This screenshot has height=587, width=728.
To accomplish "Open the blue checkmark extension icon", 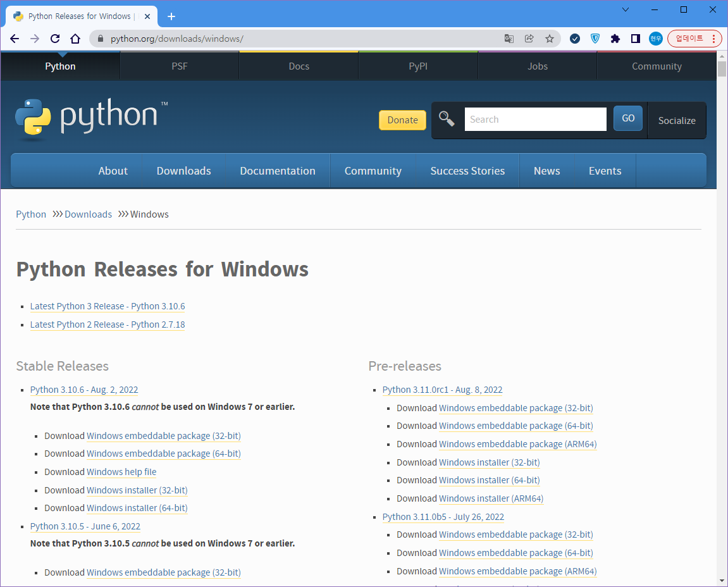I will [x=575, y=39].
